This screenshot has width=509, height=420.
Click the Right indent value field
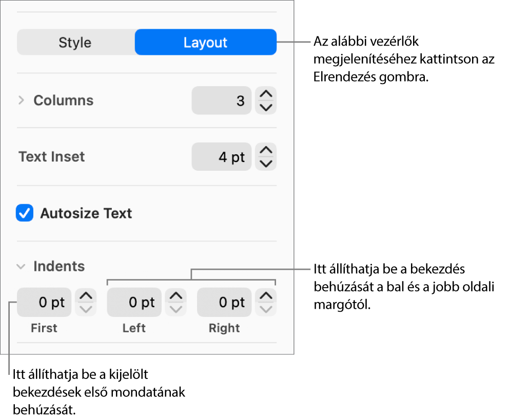pos(224,303)
